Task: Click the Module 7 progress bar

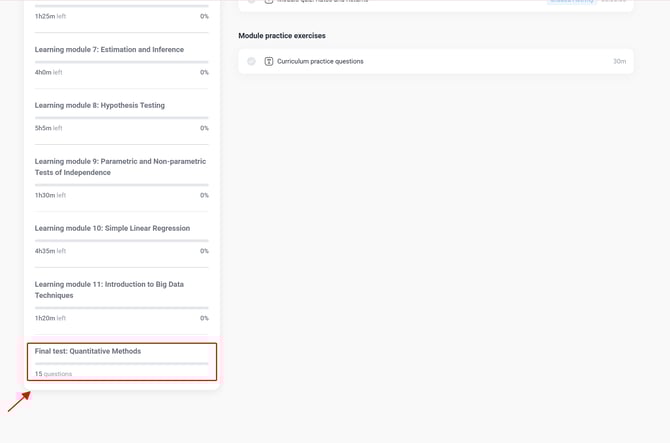Action: point(121,62)
